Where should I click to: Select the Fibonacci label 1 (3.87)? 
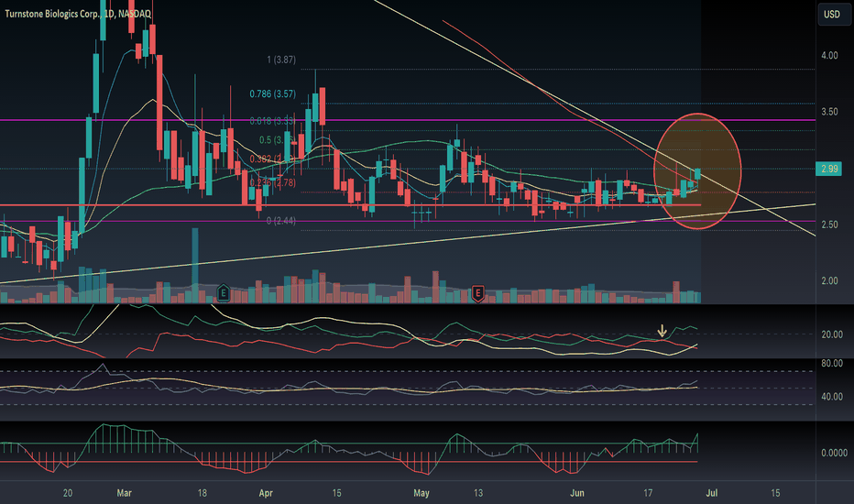281,60
